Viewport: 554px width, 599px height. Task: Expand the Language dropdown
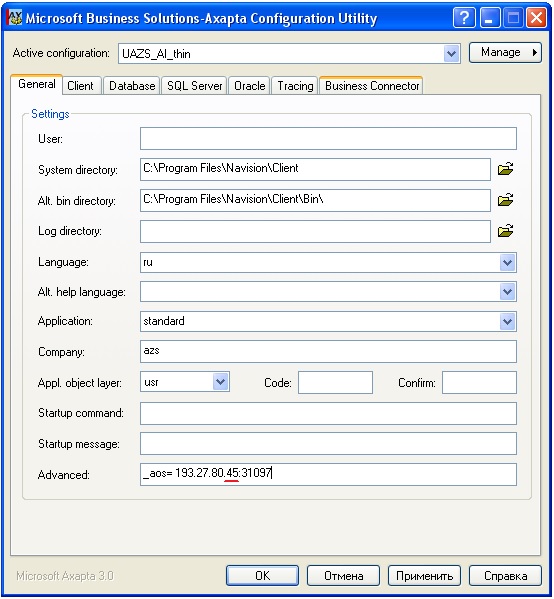(x=507, y=262)
